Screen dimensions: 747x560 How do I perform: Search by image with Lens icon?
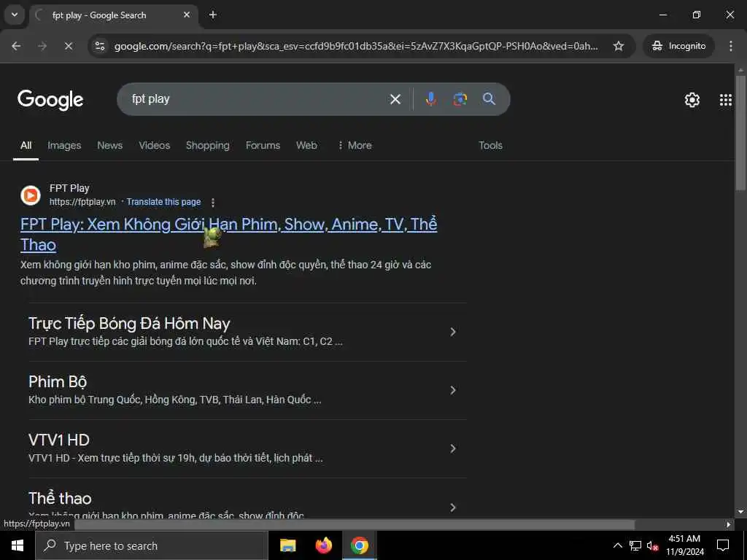point(460,99)
